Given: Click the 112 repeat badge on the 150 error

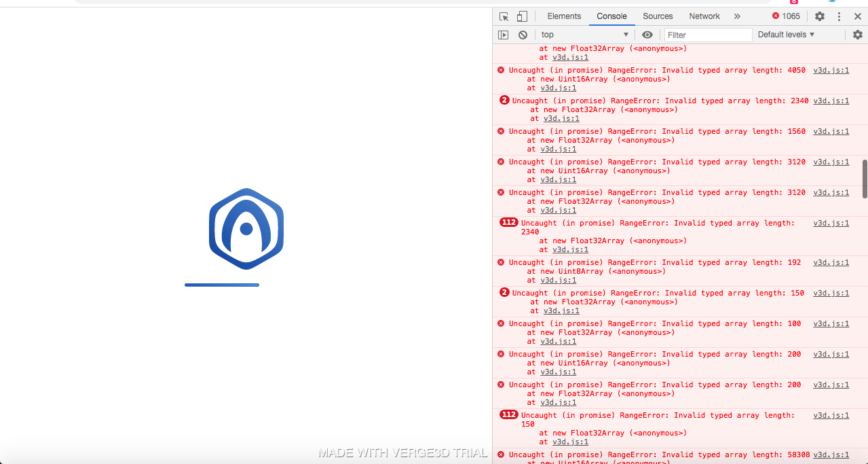Looking at the screenshot, I should coord(508,415).
